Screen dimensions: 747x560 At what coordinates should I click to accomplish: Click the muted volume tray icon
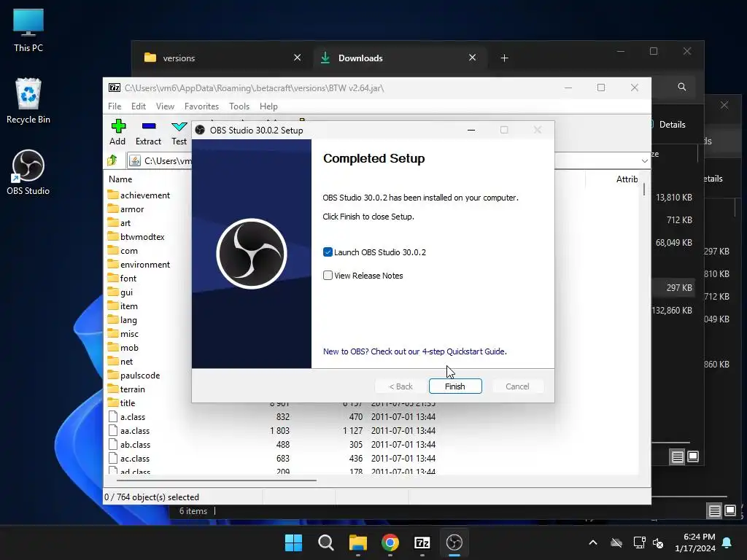tap(659, 542)
